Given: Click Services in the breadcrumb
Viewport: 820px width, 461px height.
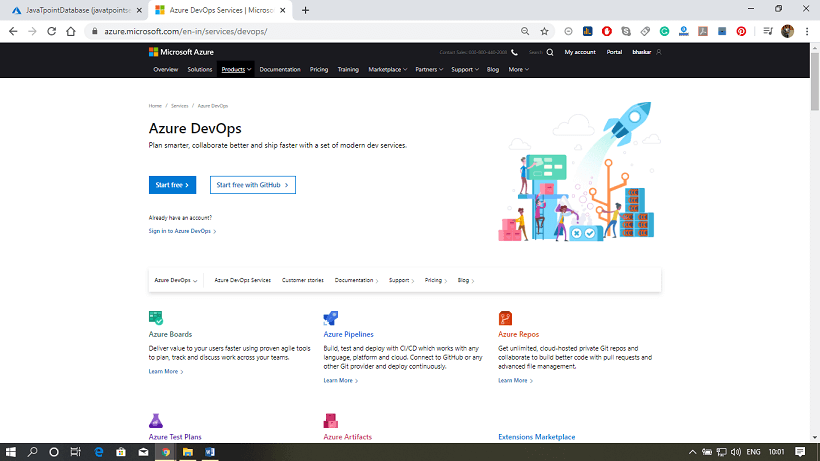Looking at the screenshot, I should pos(179,106).
